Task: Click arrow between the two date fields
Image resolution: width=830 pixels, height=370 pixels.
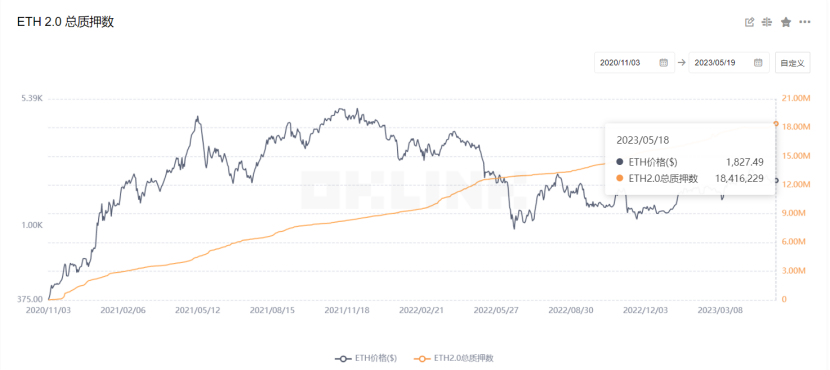Action: tap(682, 62)
